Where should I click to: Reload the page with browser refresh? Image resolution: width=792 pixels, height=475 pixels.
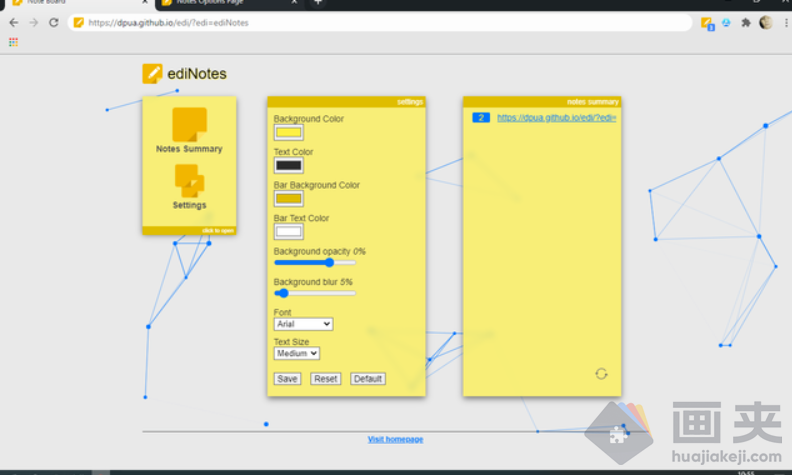53,22
